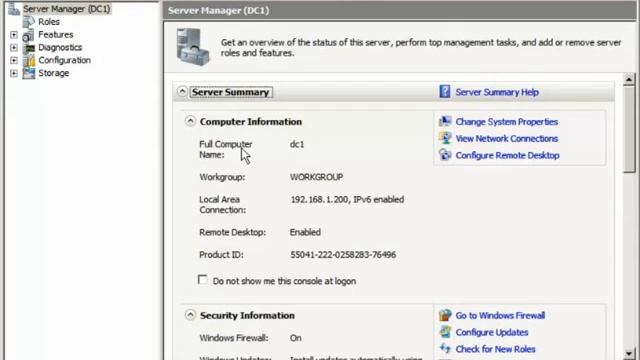Collapse the Server Summary section

click(182, 91)
